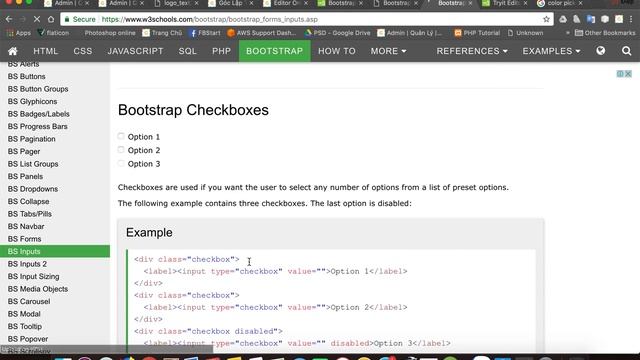Open BS Progress Bars in sidebar
The image size is (640, 360).
(x=38, y=127)
